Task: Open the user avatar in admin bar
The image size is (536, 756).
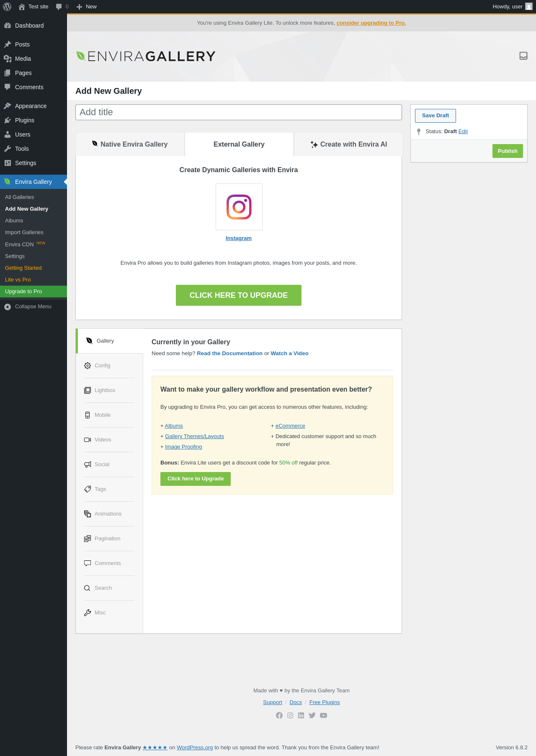Action: (x=529, y=7)
